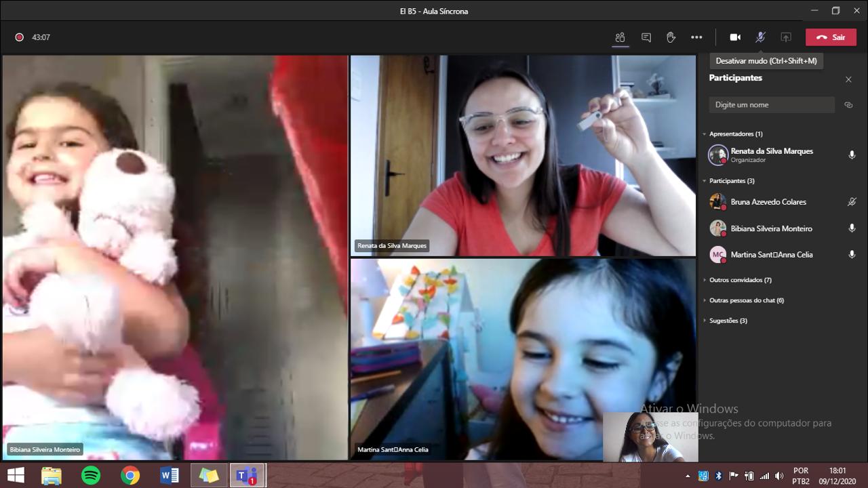
Task: Click the Digite um nome search field
Action: [x=772, y=105]
